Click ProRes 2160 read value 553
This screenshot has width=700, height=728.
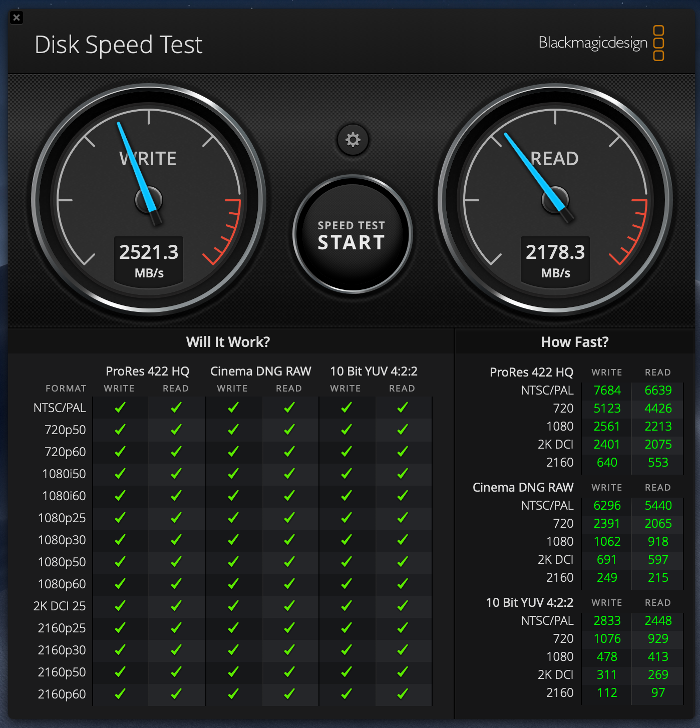point(658,463)
